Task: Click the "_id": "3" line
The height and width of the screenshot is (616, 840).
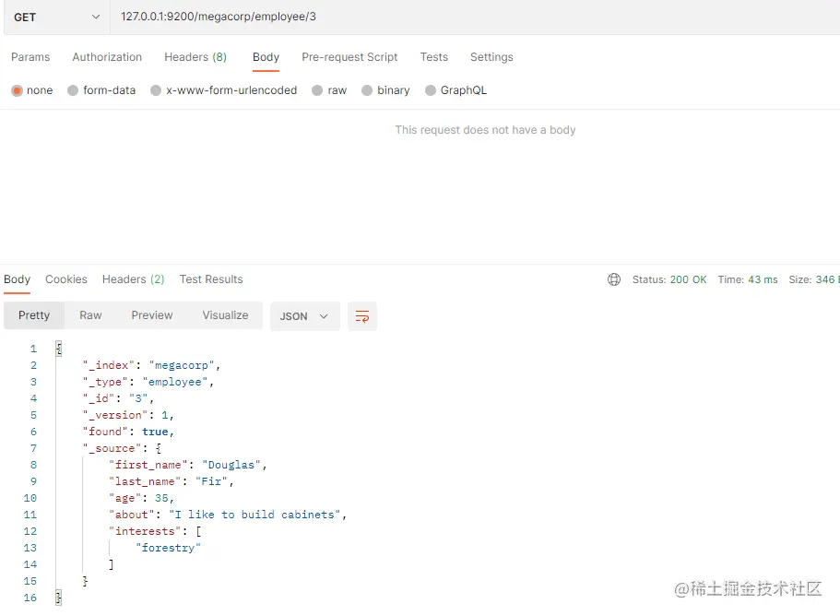Action: pos(118,398)
